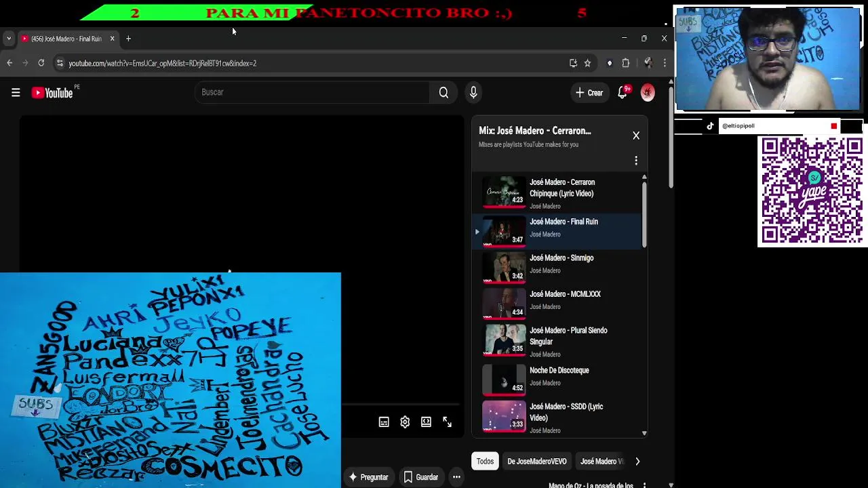Open the notifications bell
Image resolution: width=868 pixels, height=488 pixels.
pos(623,93)
